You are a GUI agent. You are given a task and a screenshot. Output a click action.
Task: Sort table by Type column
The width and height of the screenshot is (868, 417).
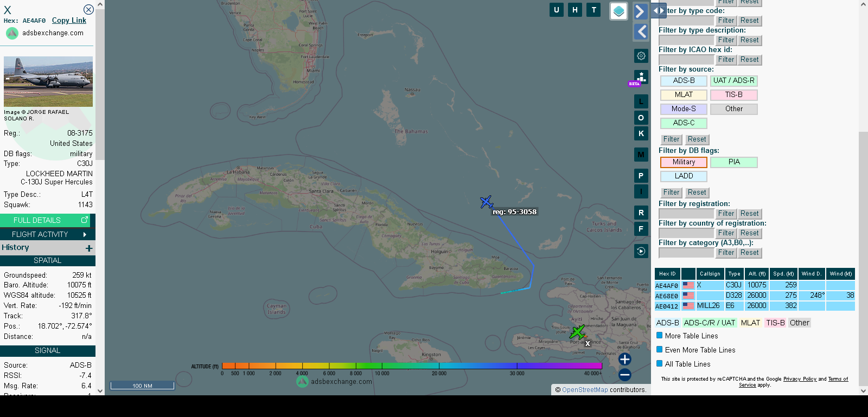click(734, 274)
